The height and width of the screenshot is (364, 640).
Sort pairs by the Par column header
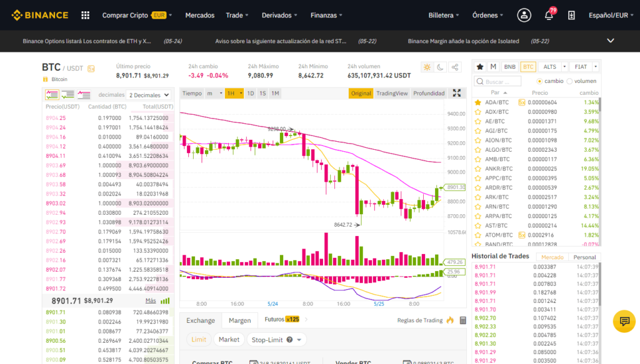point(498,92)
